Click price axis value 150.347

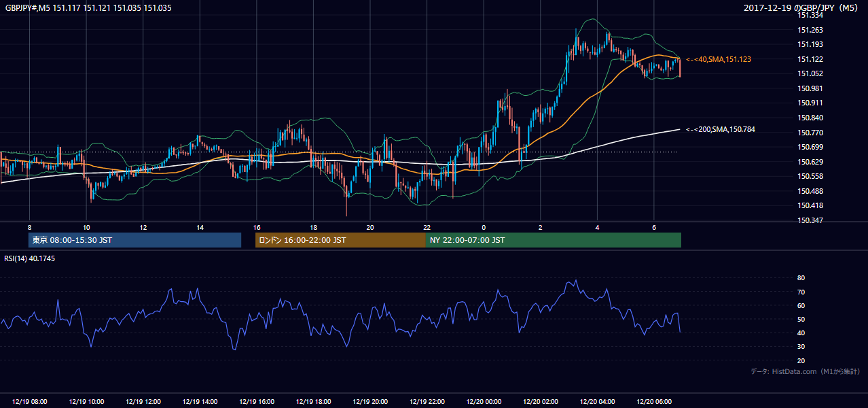point(810,220)
